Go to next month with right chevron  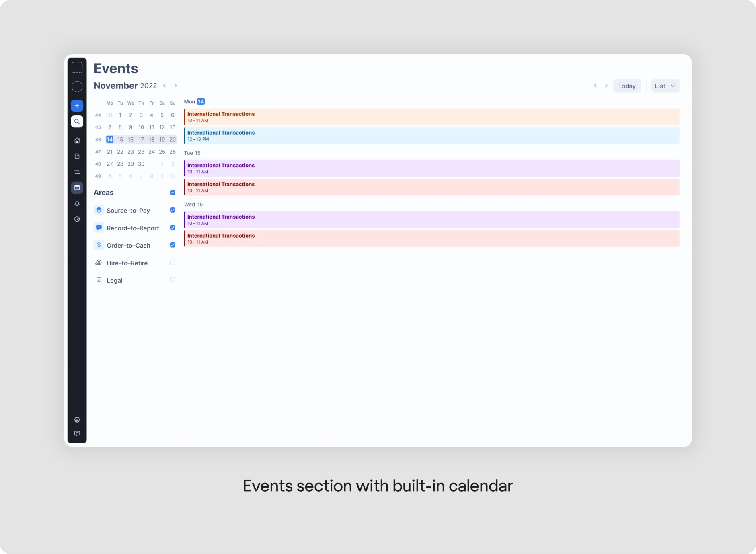point(175,85)
